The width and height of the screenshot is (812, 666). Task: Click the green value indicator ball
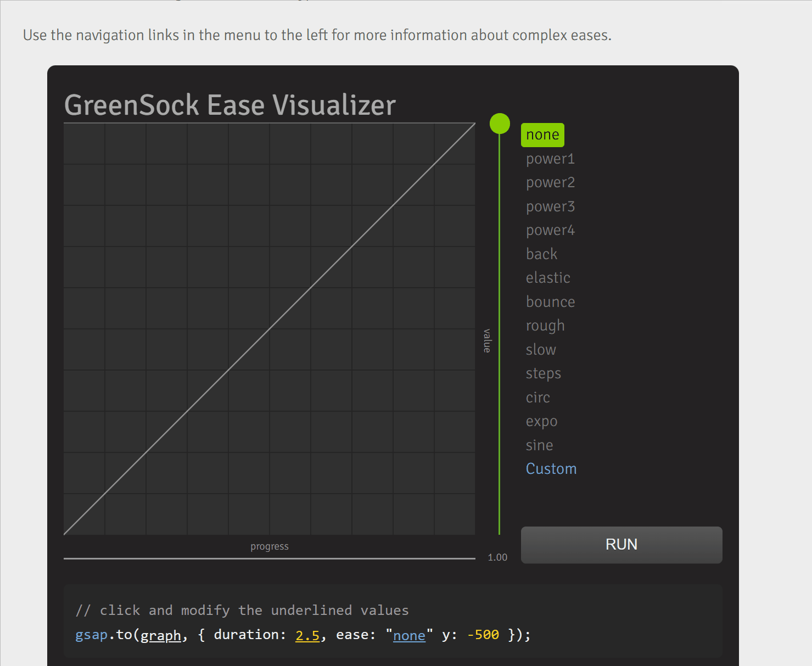pyautogui.click(x=500, y=124)
